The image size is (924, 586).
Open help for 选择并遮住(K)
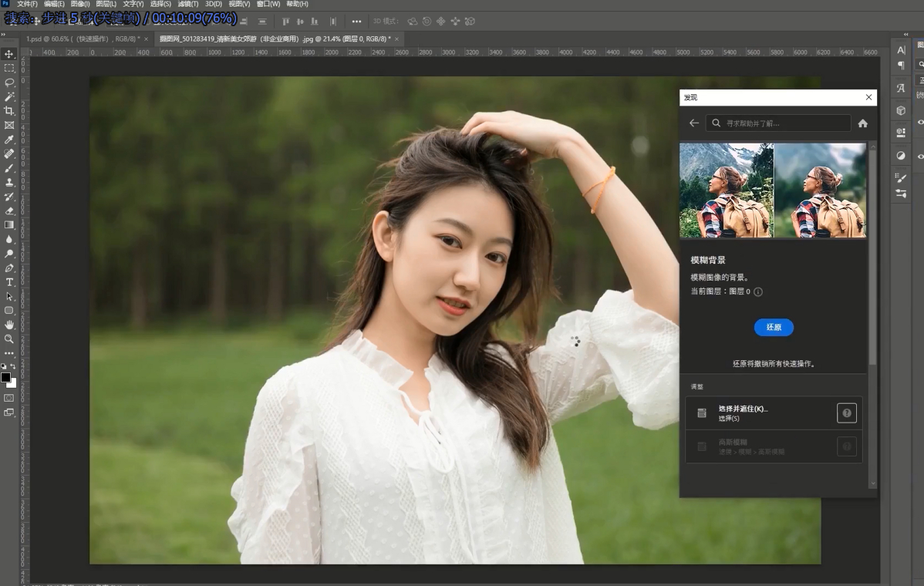point(847,413)
